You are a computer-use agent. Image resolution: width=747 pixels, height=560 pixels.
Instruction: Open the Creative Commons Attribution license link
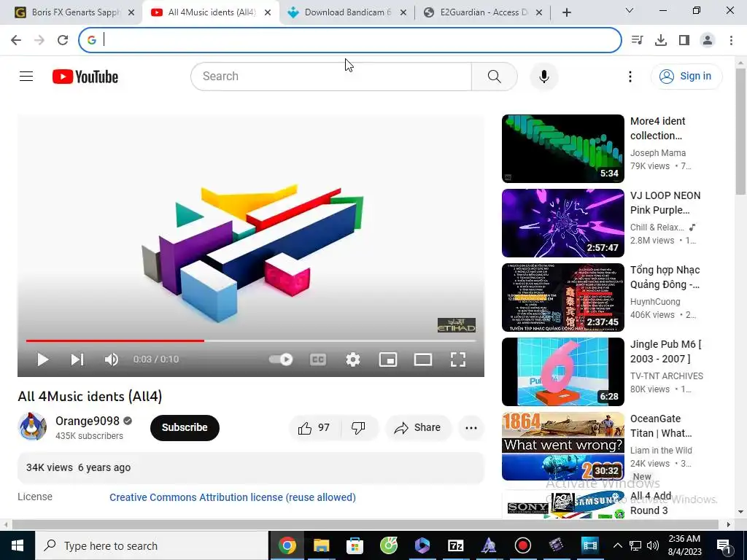(233, 497)
